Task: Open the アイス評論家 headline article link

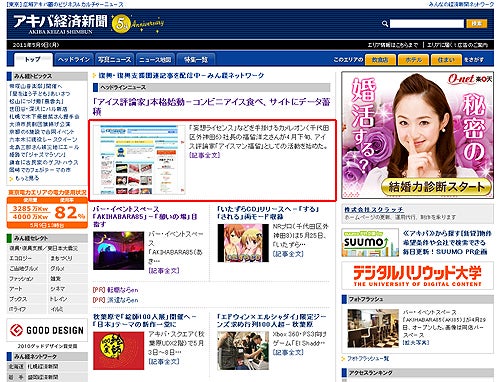Action: coord(211,107)
